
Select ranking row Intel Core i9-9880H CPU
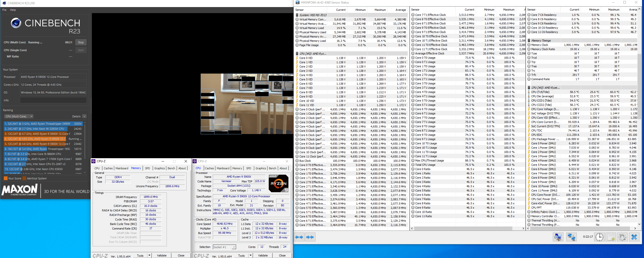[43, 154]
